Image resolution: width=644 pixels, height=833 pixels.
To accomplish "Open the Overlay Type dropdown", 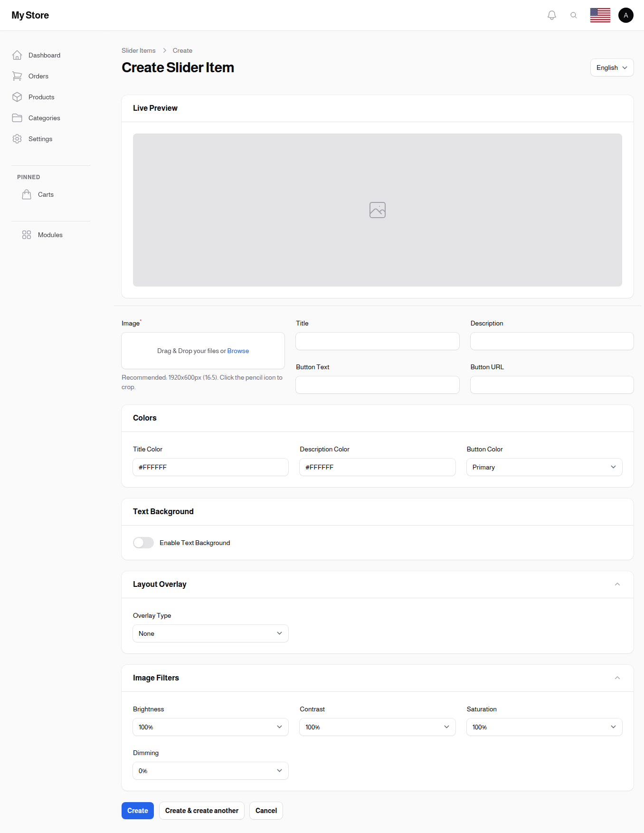I will pos(210,633).
